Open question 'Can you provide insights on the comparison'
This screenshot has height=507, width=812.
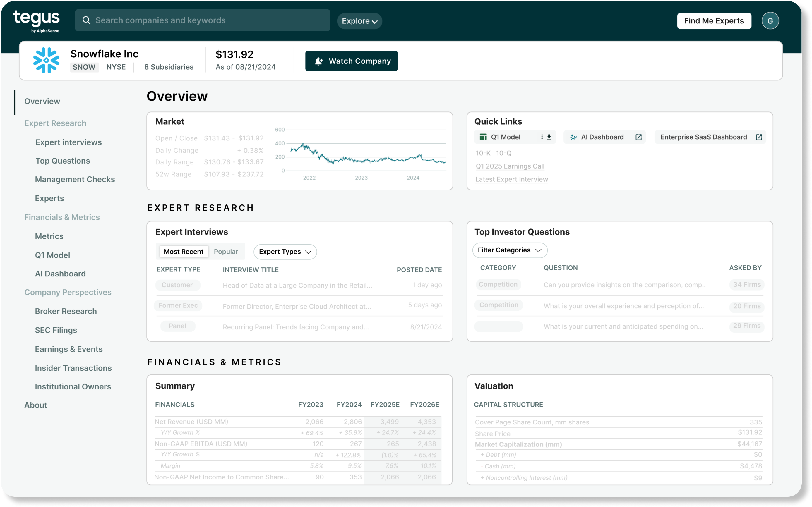point(624,285)
